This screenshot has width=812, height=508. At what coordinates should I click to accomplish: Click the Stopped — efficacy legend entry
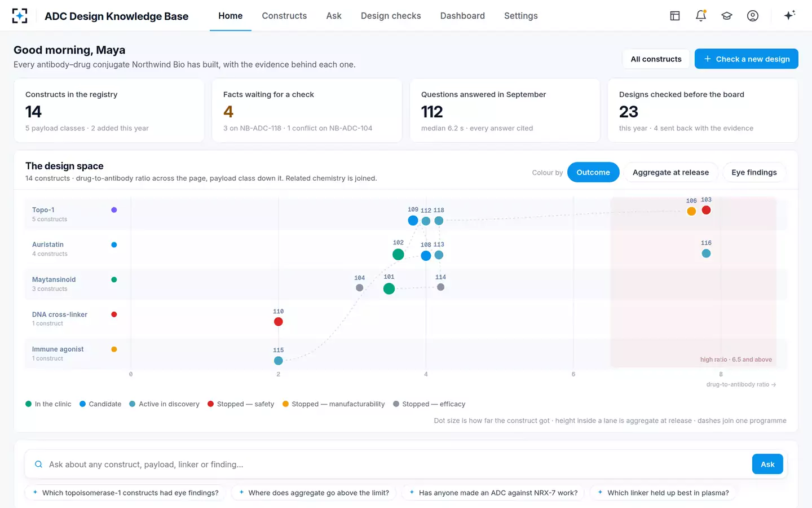(x=429, y=404)
